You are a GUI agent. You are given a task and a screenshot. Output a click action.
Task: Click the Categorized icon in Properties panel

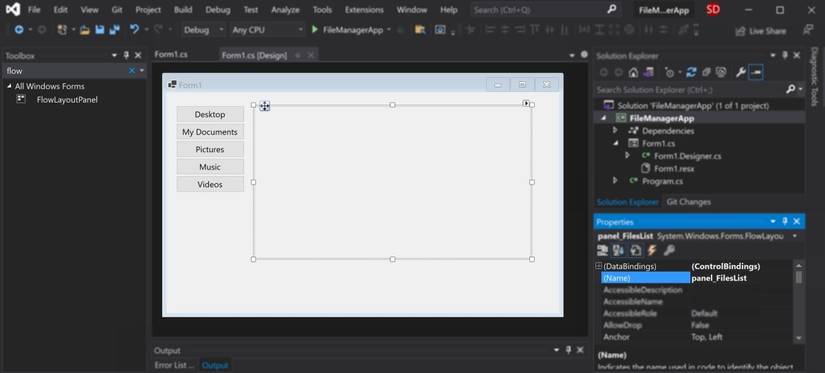602,250
